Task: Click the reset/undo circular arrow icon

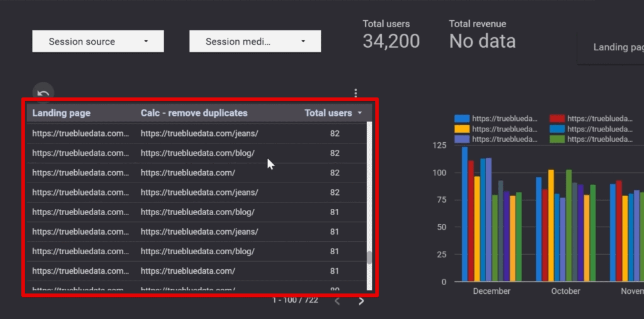Action: click(43, 93)
